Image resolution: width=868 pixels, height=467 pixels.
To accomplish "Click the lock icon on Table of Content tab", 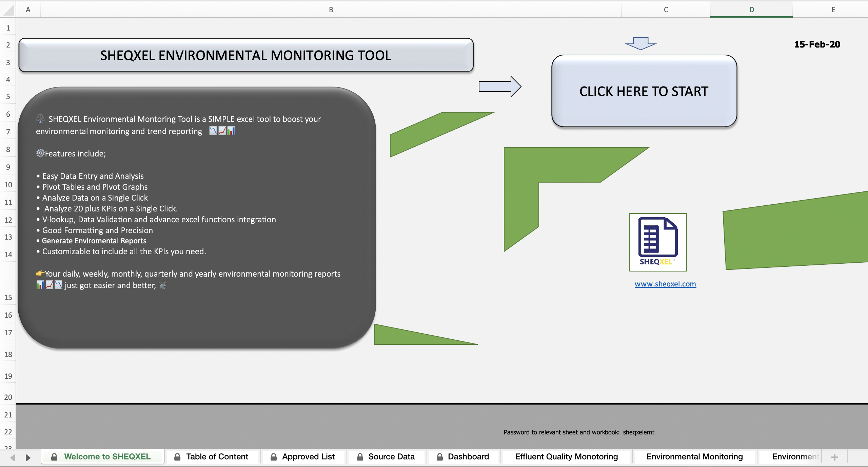I will point(177,457).
